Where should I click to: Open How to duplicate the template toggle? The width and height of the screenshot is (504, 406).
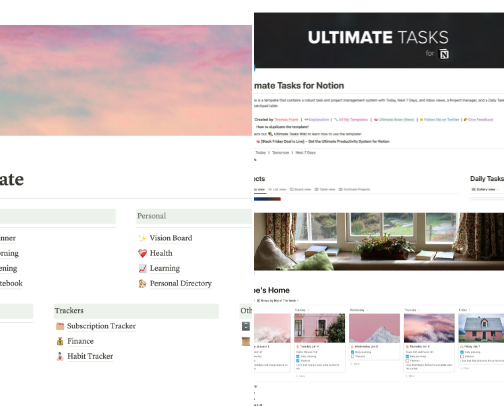point(282,127)
